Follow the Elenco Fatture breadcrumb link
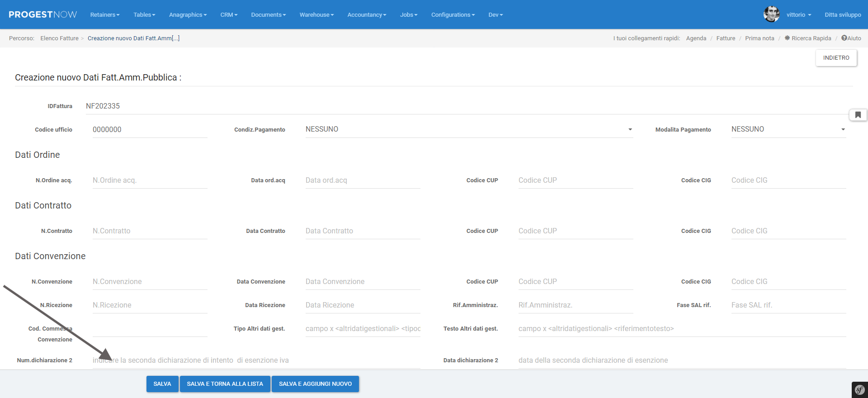868x398 pixels. click(x=59, y=38)
